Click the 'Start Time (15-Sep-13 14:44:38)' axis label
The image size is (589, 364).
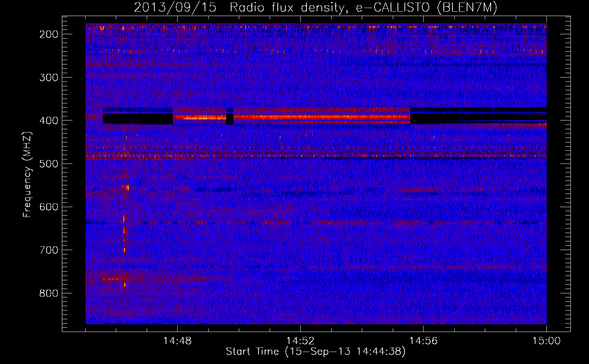(x=316, y=352)
